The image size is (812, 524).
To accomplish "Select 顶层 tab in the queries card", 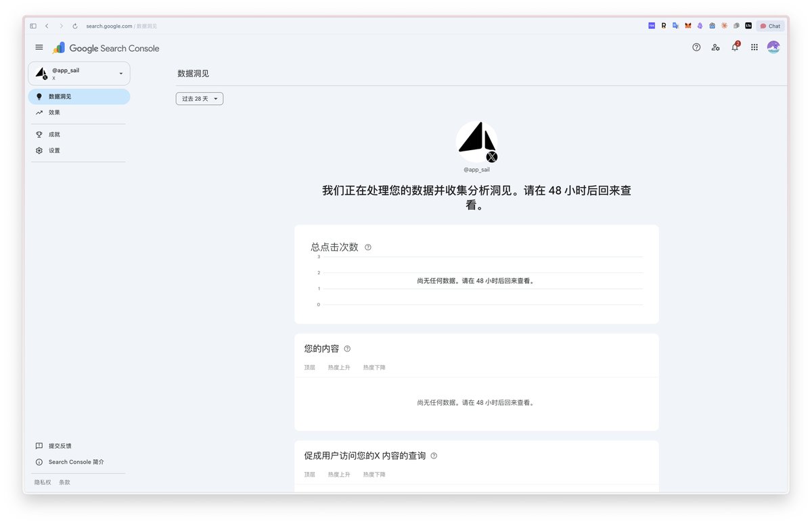I will pyautogui.click(x=310, y=475).
